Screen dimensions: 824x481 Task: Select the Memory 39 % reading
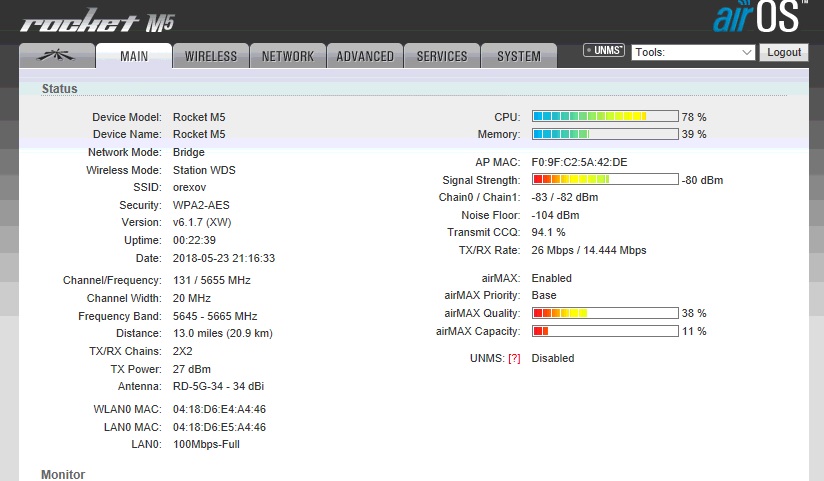pos(694,134)
